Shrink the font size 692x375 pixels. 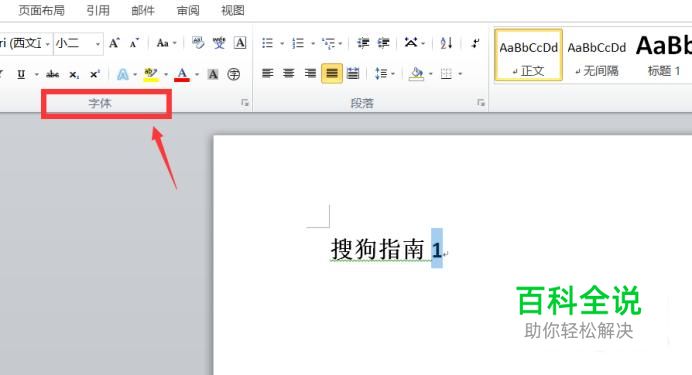[x=134, y=43]
